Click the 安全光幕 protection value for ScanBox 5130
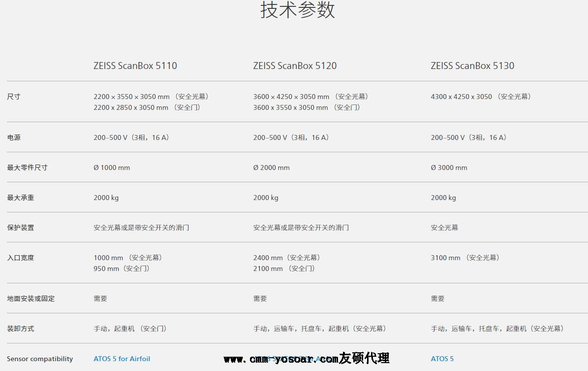This screenshot has width=588, height=371. pos(444,228)
